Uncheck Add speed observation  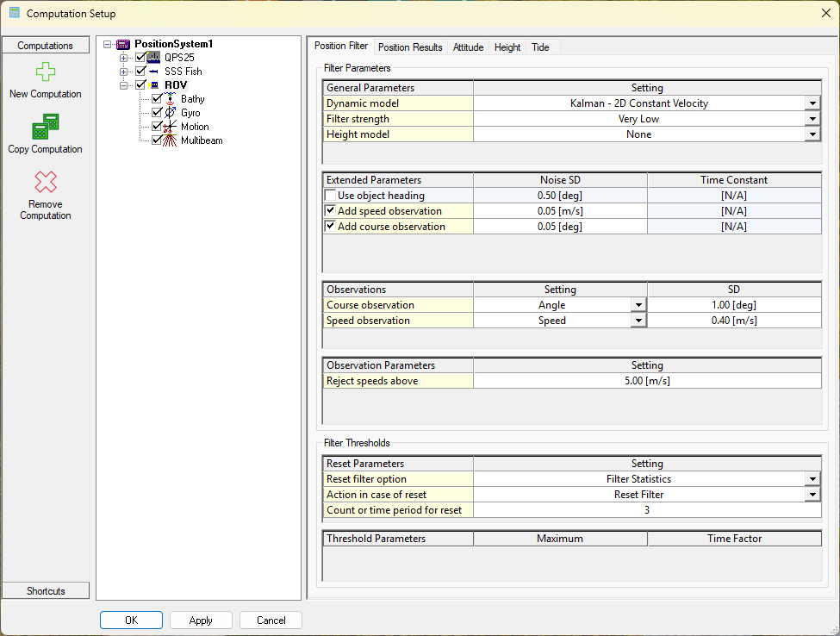tap(331, 211)
